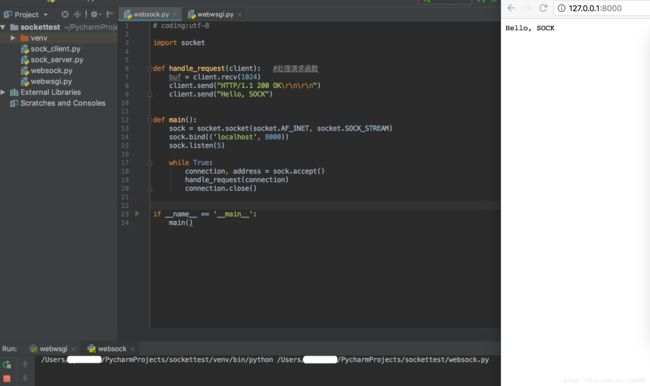Click the red stop button in Run panel
This screenshot has width=650, height=386.
(7, 378)
